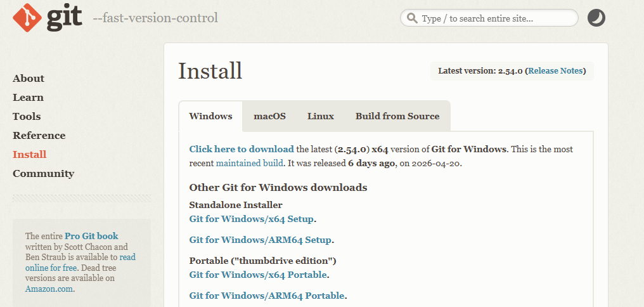Image resolution: width=644 pixels, height=307 pixels.
Task: Open the Release Notes link
Action: [555, 70]
